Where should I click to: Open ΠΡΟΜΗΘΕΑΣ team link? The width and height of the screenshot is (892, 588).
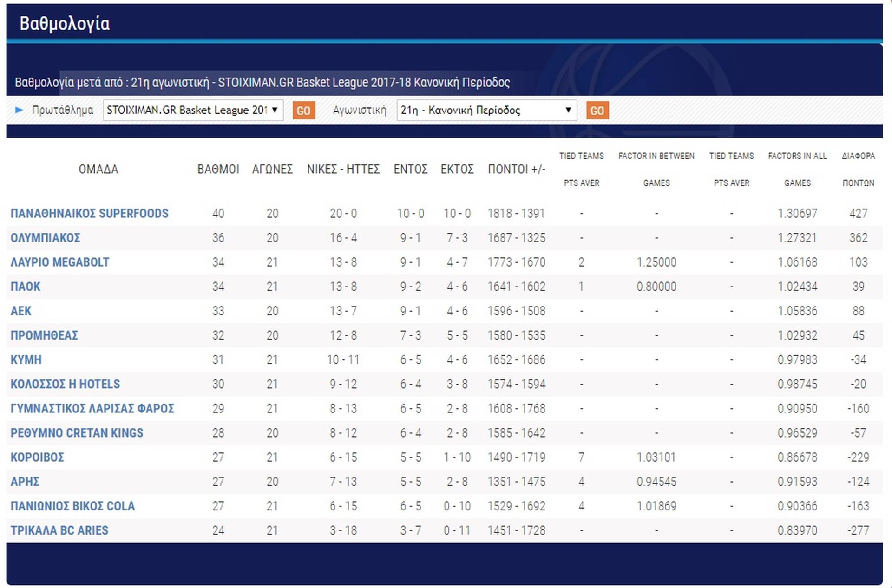click(x=44, y=335)
